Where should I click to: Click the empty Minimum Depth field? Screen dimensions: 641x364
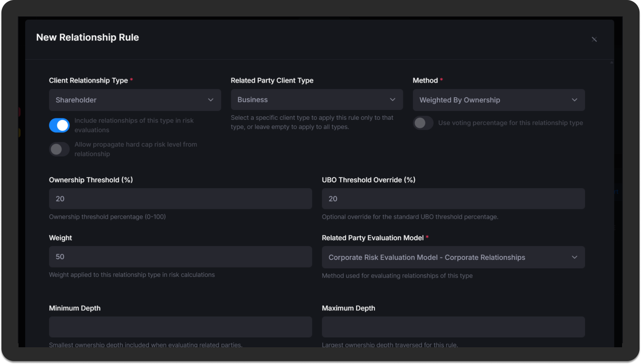[x=180, y=327]
